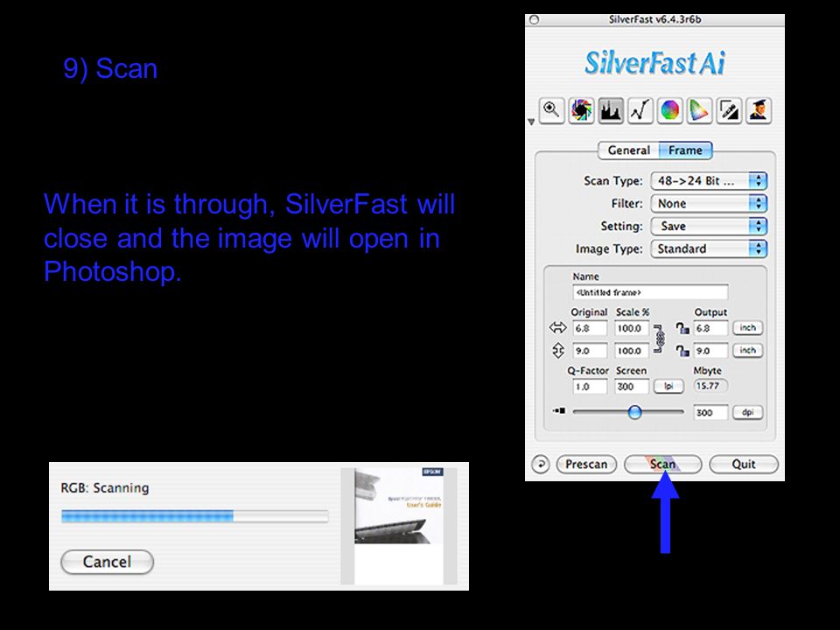Select the highlight/shadow pipette tool
Image resolution: width=840 pixels, height=630 pixels.
click(729, 111)
